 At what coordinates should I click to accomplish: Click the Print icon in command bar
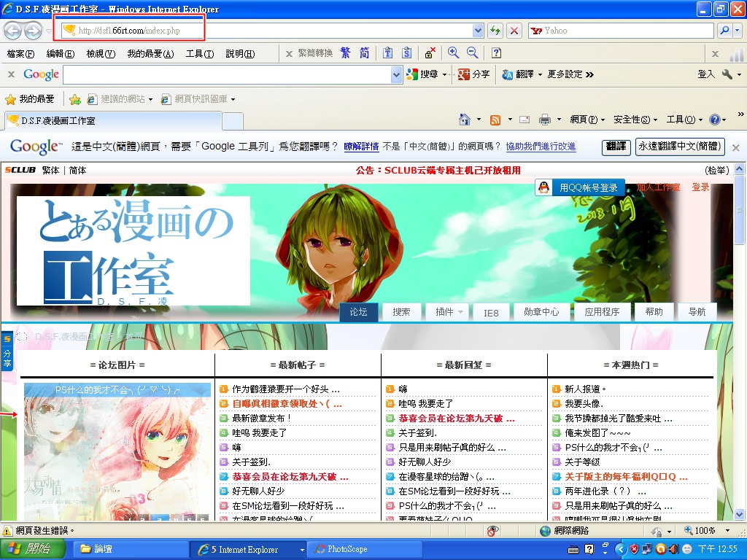coord(544,120)
